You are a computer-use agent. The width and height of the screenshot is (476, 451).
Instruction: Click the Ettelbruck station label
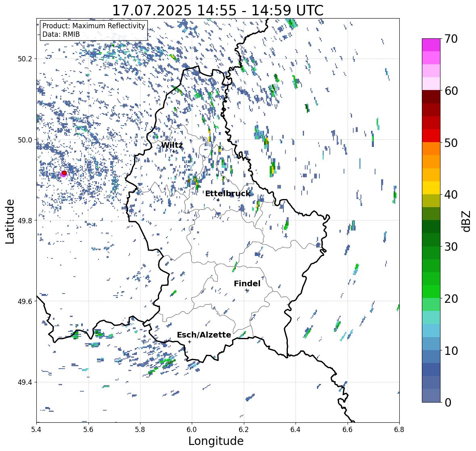[x=228, y=194]
